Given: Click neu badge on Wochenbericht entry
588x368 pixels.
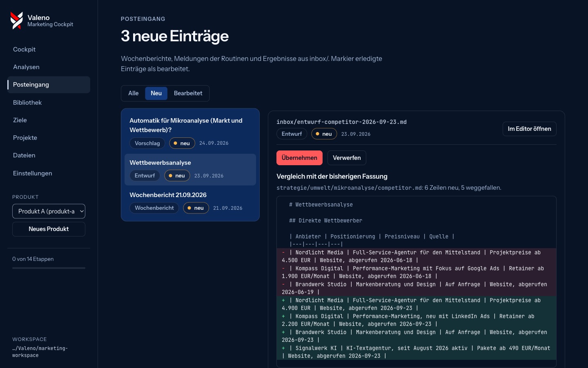Looking at the screenshot, I should click(x=196, y=208).
